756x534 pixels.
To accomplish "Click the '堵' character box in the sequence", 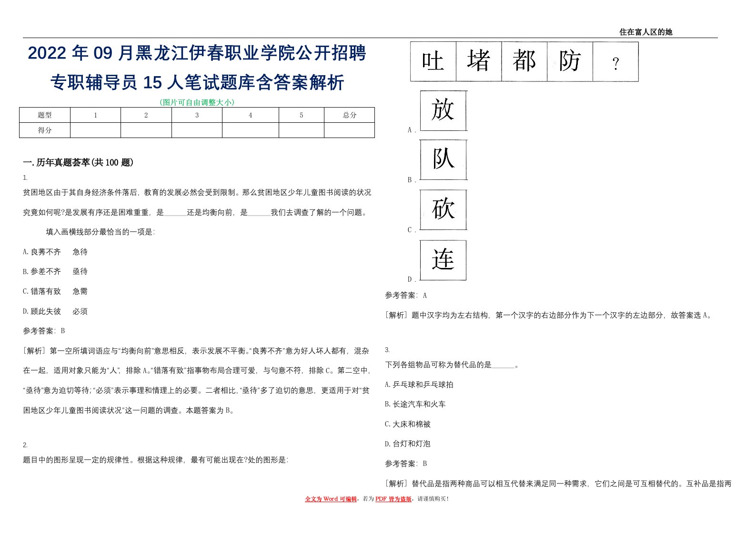I will [479, 61].
